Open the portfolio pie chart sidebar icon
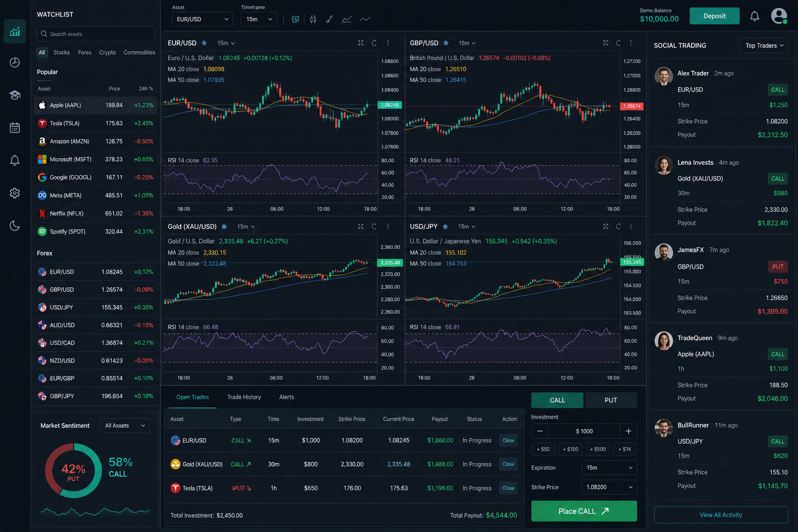The height and width of the screenshot is (532, 798). pyautogui.click(x=15, y=62)
